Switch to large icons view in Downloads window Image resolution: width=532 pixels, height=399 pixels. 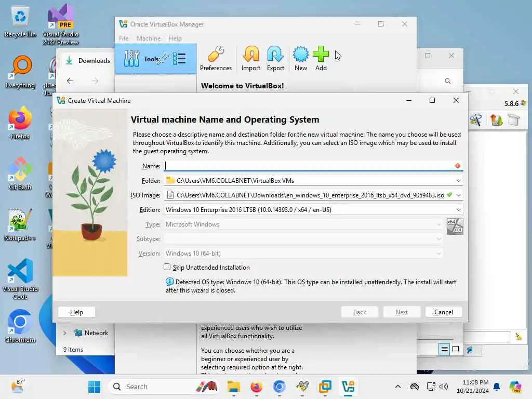coord(456,350)
